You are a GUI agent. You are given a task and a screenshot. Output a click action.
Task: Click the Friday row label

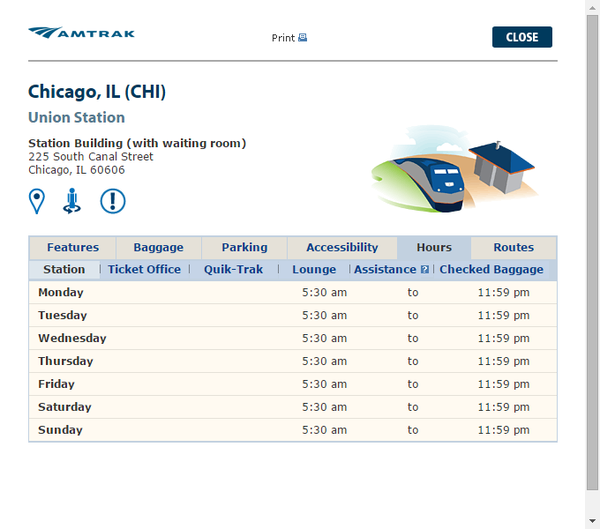[56, 384]
